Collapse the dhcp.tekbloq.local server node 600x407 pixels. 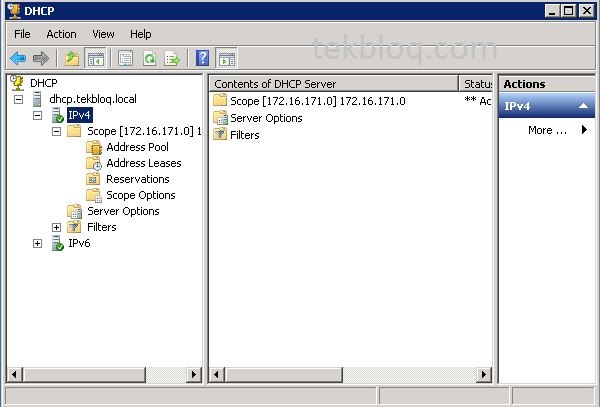(x=18, y=99)
